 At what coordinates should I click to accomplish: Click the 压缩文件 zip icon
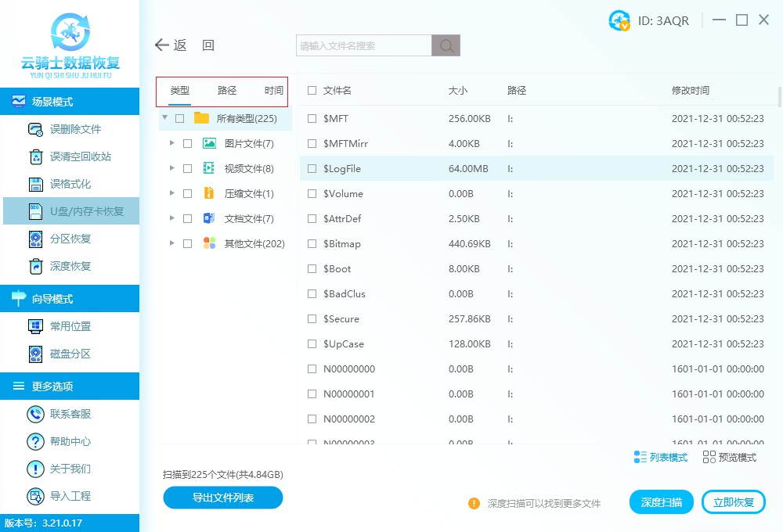click(209, 193)
